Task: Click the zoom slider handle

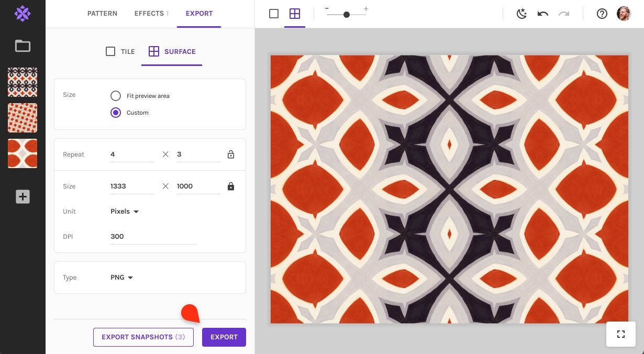Action: [347, 15]
